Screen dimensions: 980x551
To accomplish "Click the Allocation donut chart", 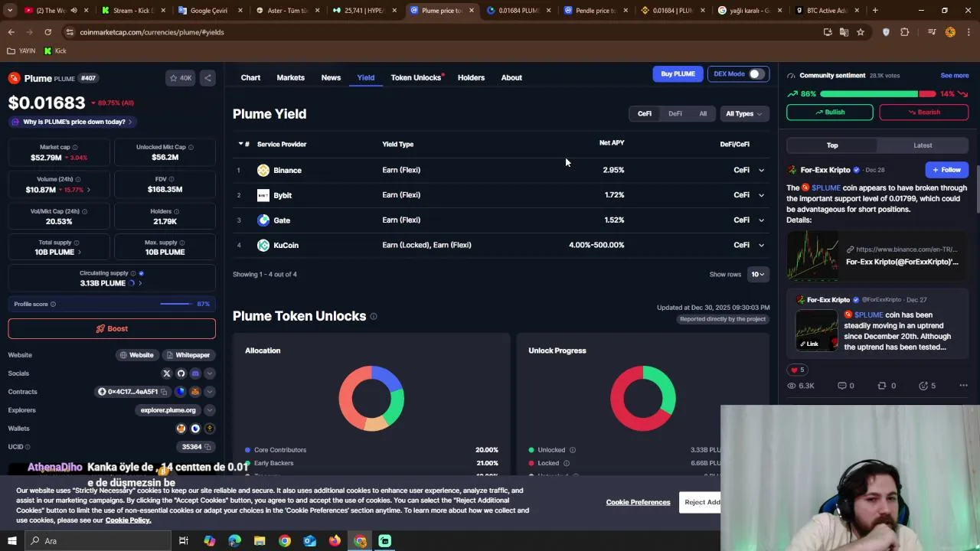I will coord(371,398).
